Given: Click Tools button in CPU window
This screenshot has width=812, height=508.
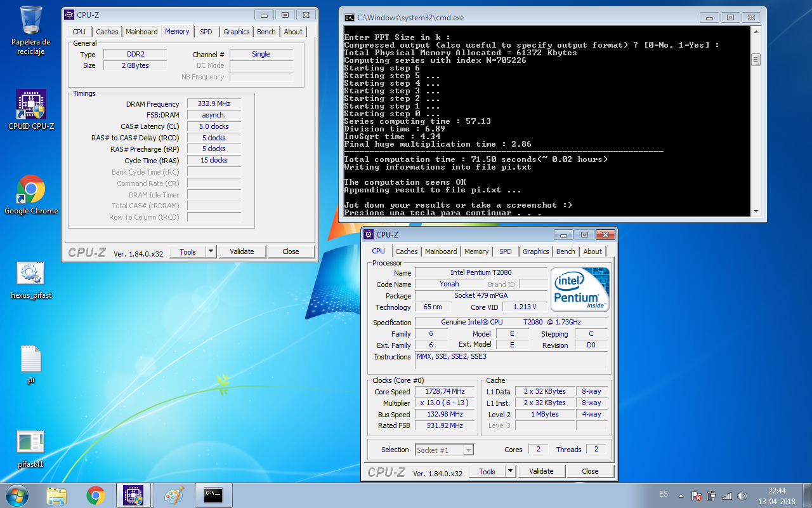Looking at the screenshot, I should point(487,471).
